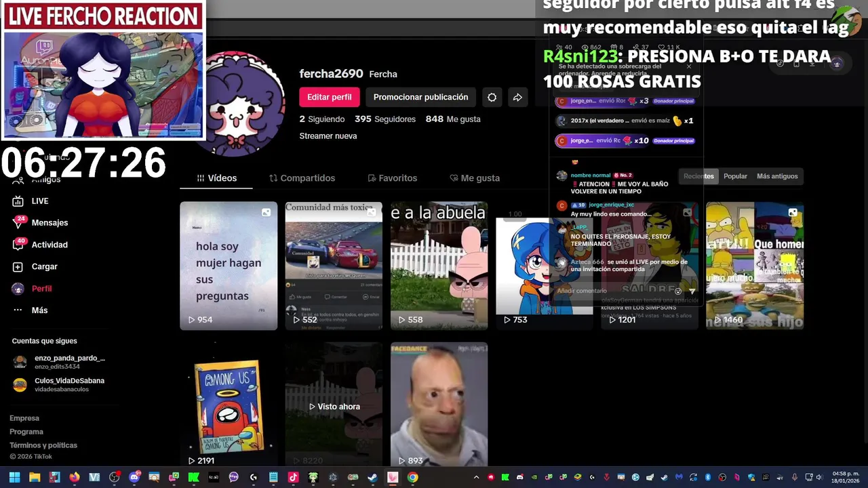The image size is (868, 488).
Task: Expand the Más sidebar menu
Action: click(x=31, y=310)
